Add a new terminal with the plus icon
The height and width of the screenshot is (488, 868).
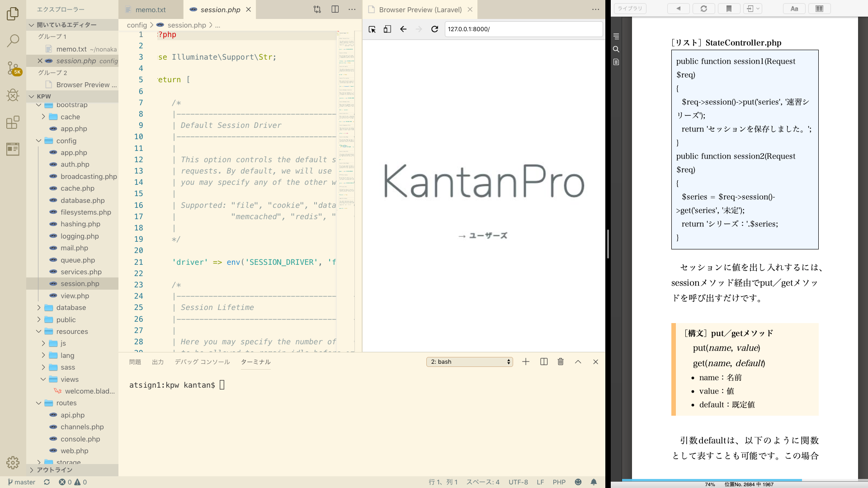(x=526, y=361)
